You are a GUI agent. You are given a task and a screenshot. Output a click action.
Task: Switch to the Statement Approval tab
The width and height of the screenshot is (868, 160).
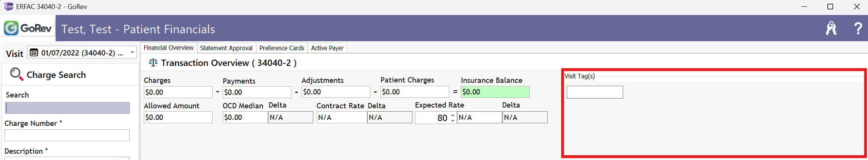click(x=226, y=48)
